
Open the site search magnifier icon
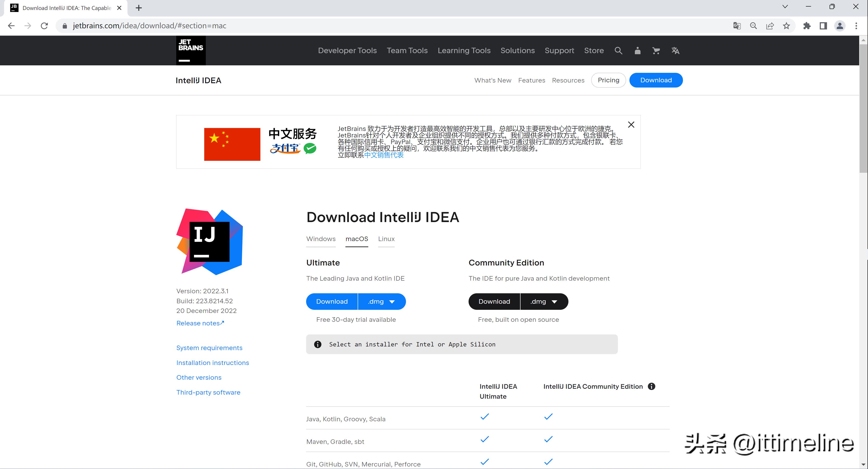(x=618, y=51)
